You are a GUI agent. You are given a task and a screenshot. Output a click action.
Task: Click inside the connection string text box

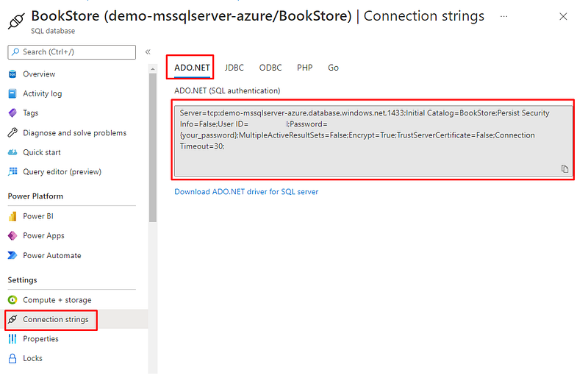point(373,140)
